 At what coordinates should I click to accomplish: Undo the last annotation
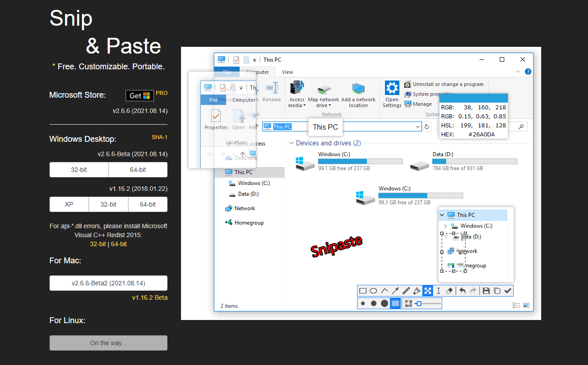point(462,291)
